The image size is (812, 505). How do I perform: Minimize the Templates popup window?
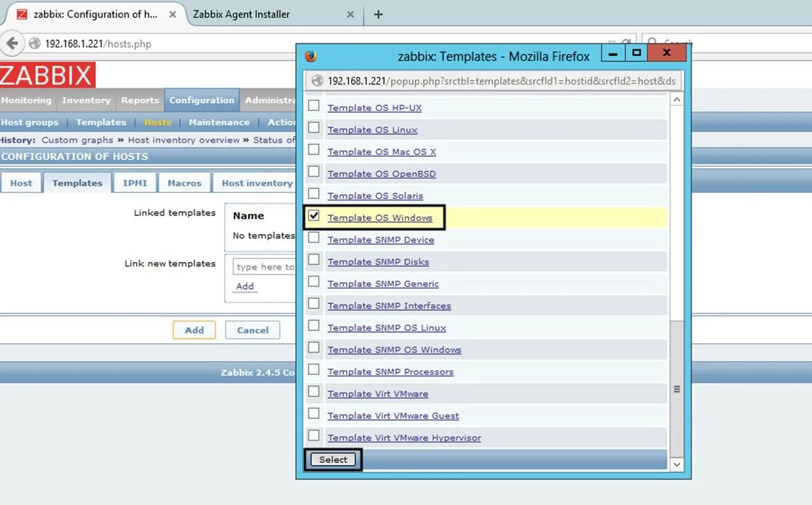(x=613, y=54)
